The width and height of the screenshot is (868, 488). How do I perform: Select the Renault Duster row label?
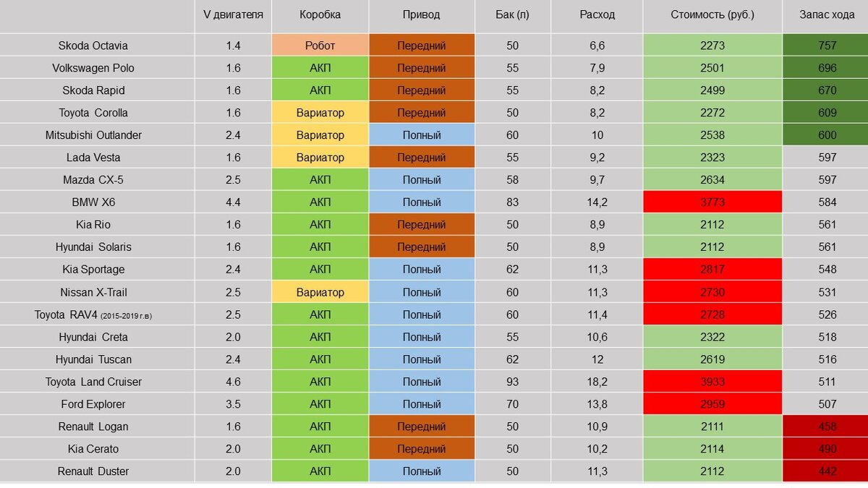click(x=93, y=471)
